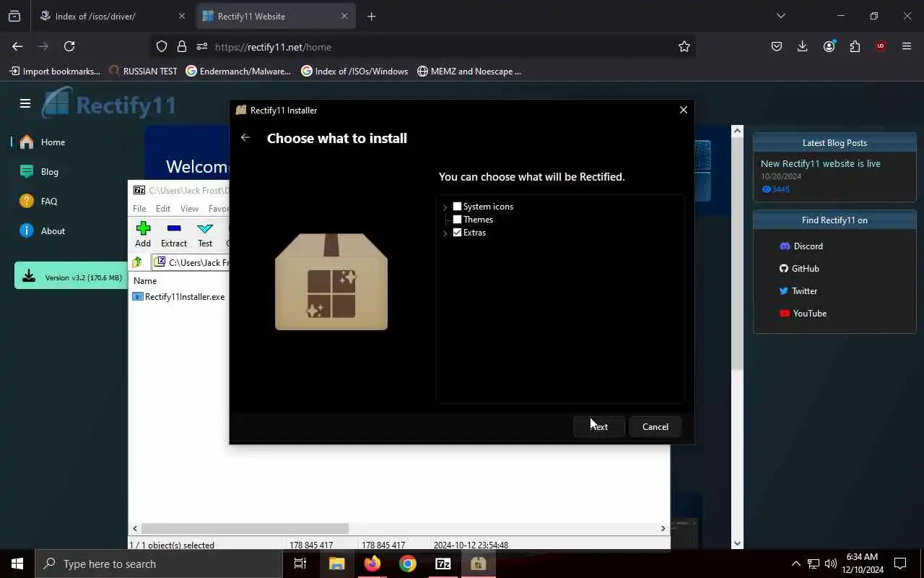Screen dimensions: 924x578
Task: Open the Firefox extensions icon
Action: (855, 46)
